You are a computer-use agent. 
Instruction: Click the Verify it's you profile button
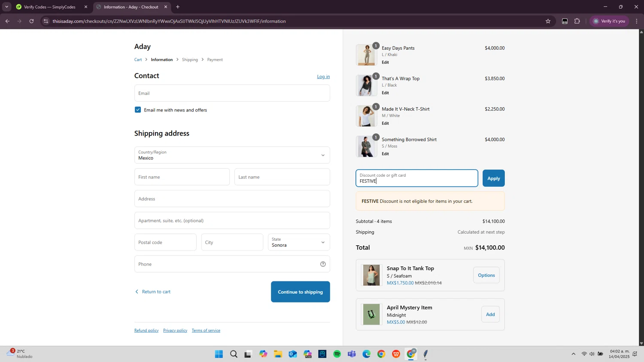point(609,21)
